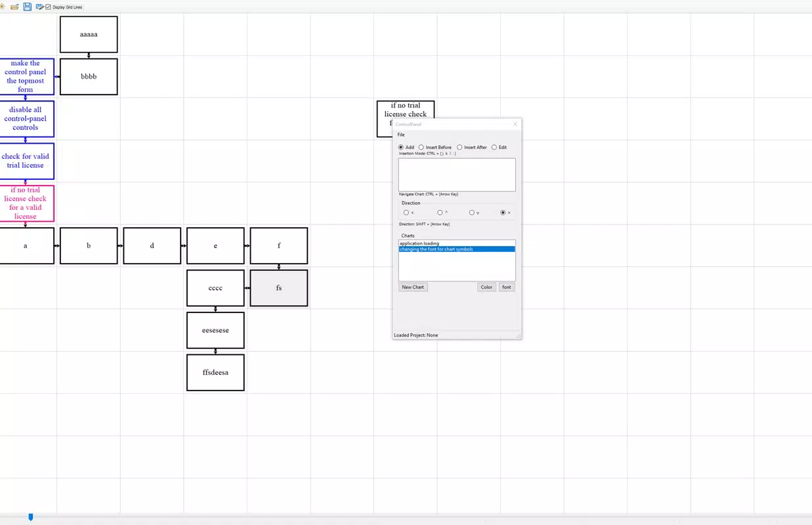Set direction to down (v) radio
The image size is (812, 525).
point(472,213)
